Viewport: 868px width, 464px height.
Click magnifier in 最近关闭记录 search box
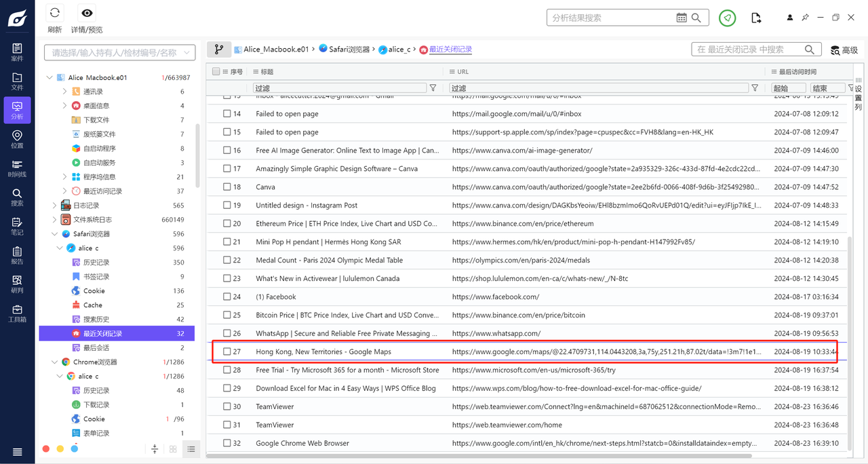[809, 50]
